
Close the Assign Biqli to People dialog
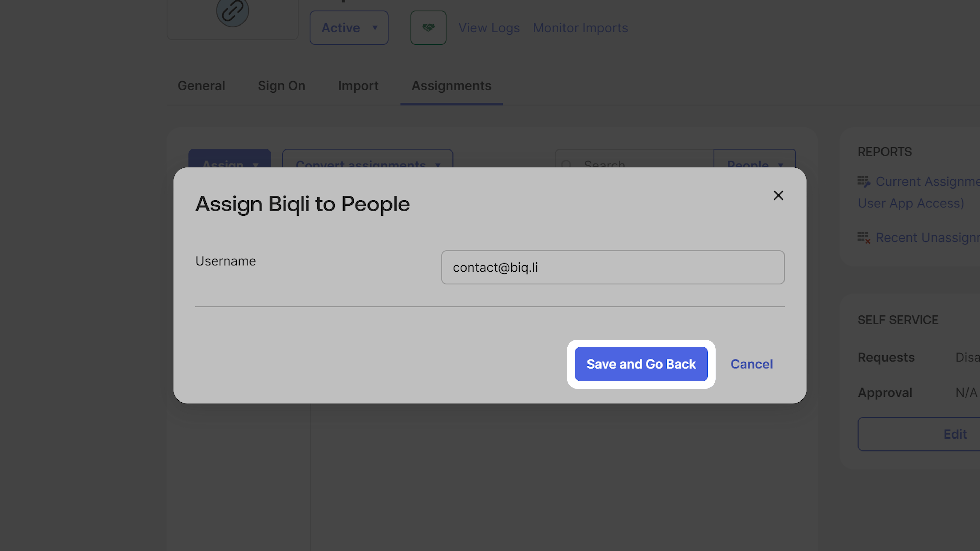(x=778, y=195)
